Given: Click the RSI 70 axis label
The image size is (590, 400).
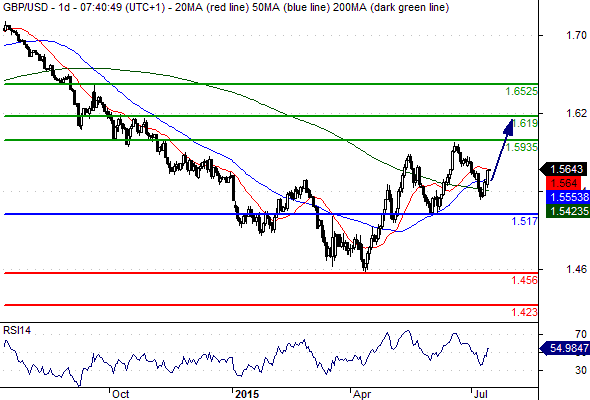Looking at the screenshot, I should [x=581, y=334].
